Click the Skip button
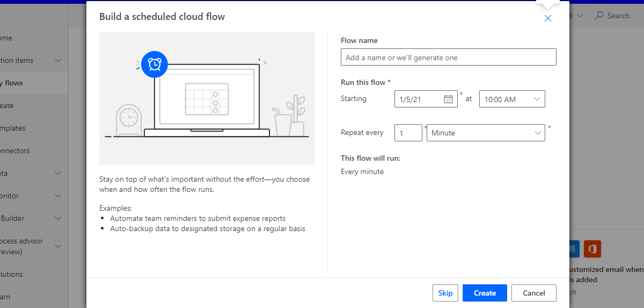The height and width of the screenshot is (308, 644). [445, 293]
